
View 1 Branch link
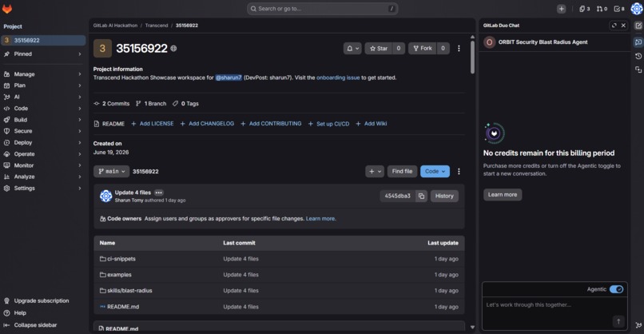(x=151, y=104)
